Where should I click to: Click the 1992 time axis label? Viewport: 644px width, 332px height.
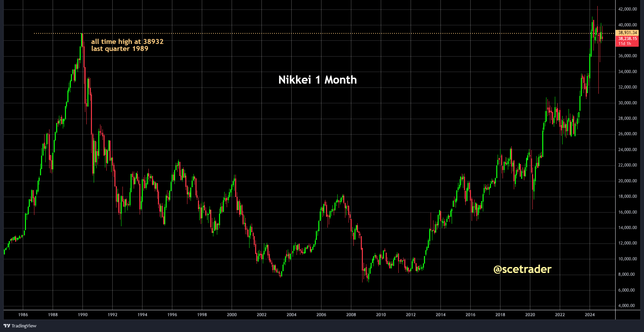113,315
